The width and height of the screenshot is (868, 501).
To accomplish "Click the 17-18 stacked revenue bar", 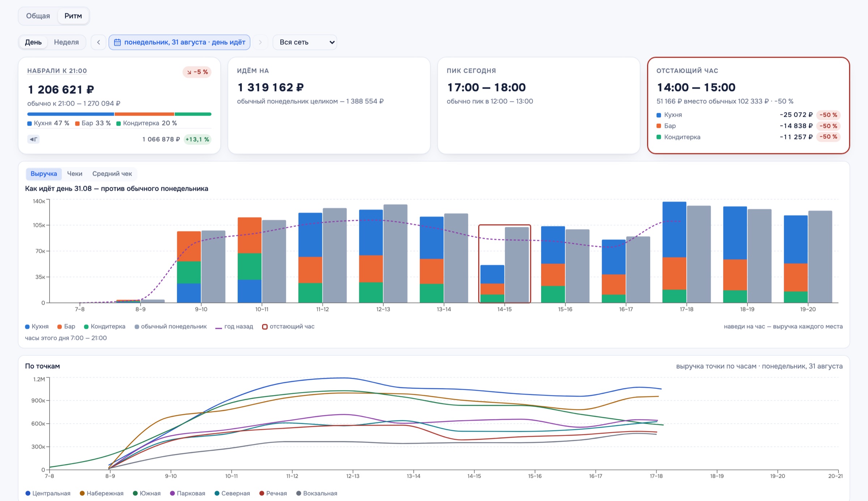I will (674, 252).
